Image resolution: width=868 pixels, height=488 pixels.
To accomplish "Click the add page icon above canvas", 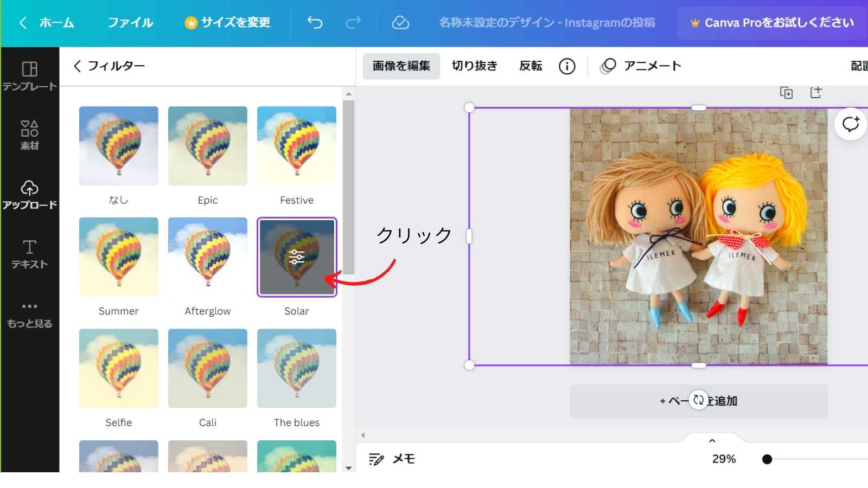I will (816, 93).
